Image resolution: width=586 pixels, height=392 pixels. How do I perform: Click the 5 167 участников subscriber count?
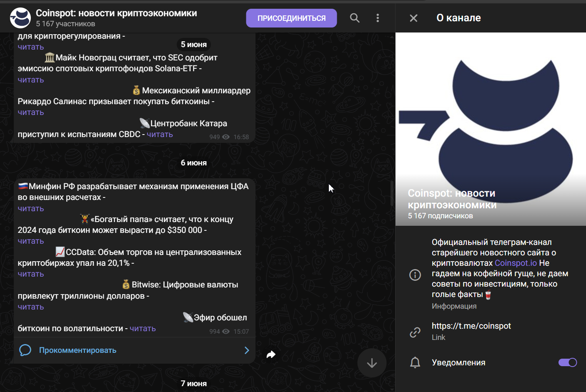click(x=65, y=24)
